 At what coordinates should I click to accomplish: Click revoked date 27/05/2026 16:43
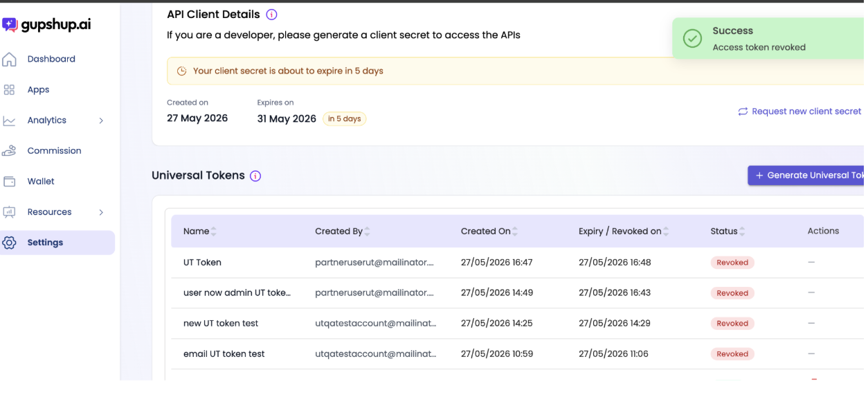[615, 292]
